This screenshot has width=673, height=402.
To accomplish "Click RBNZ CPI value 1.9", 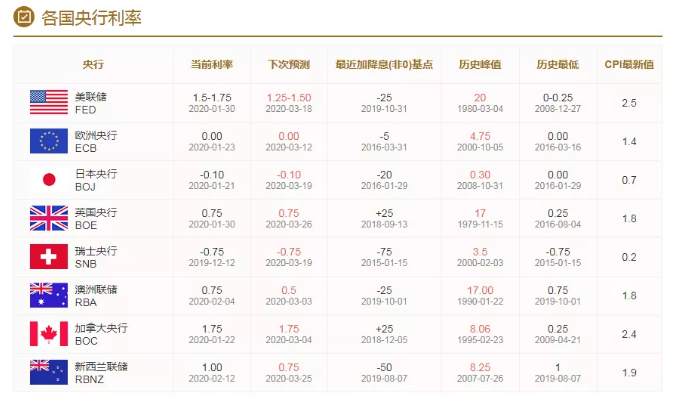I will (629, 373).
